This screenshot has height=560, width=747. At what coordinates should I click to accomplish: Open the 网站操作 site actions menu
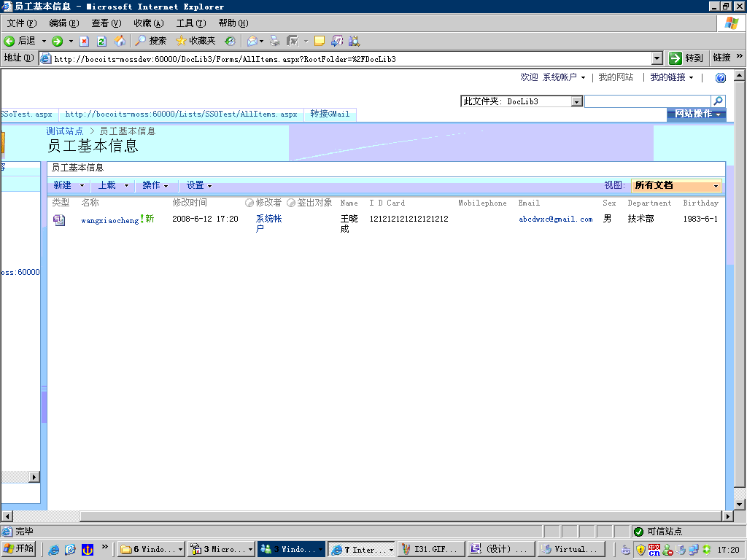pyautogui.click(x=697, y=114)
